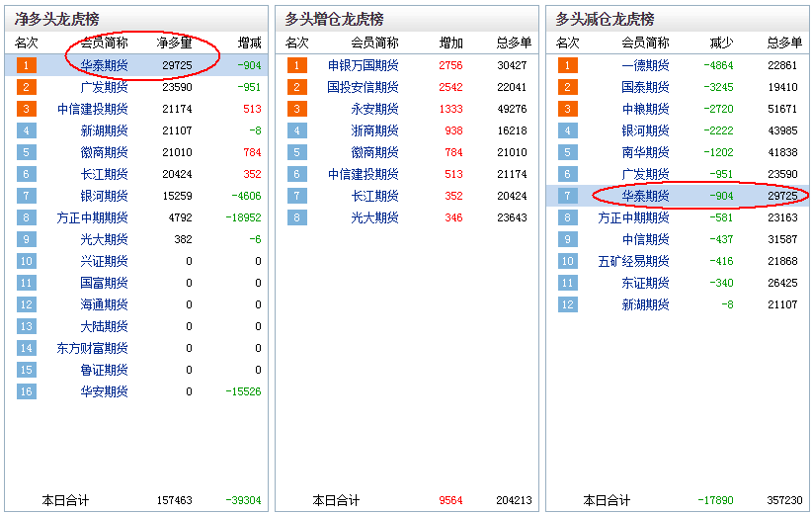The height and width of the screenshot is (515, 812).
Task: Open 广发期货 in the 净多头龙虎榜 list
Action: point(104,87)
